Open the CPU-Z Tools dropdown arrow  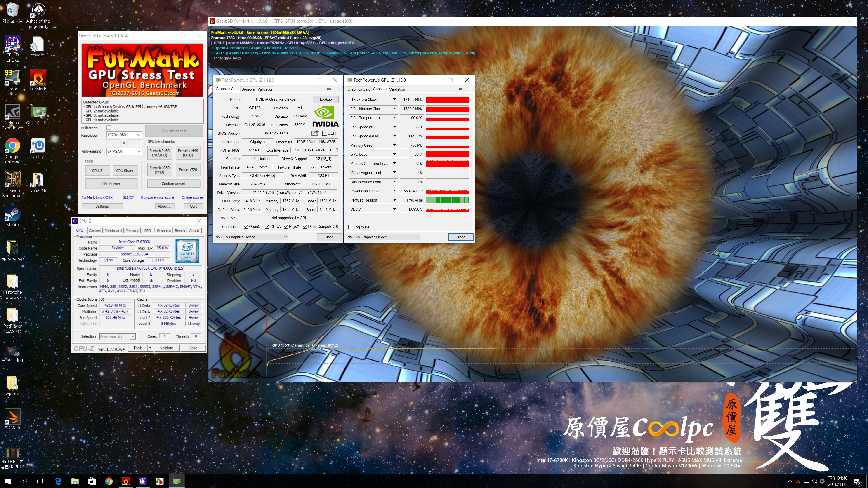click(150, 347)
